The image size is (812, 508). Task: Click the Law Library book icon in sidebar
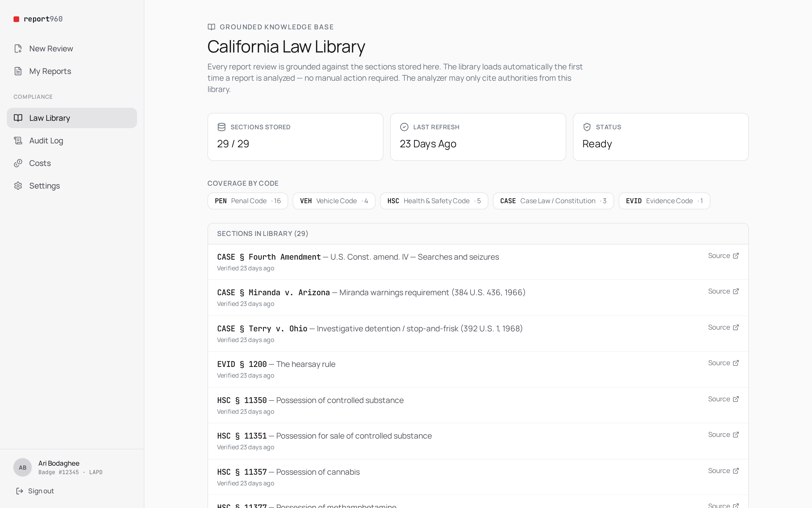18,118
